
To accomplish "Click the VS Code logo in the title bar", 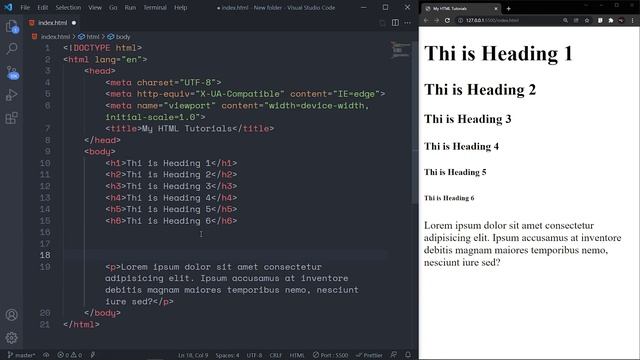I will pyautogui.click(x=8, y=7).
